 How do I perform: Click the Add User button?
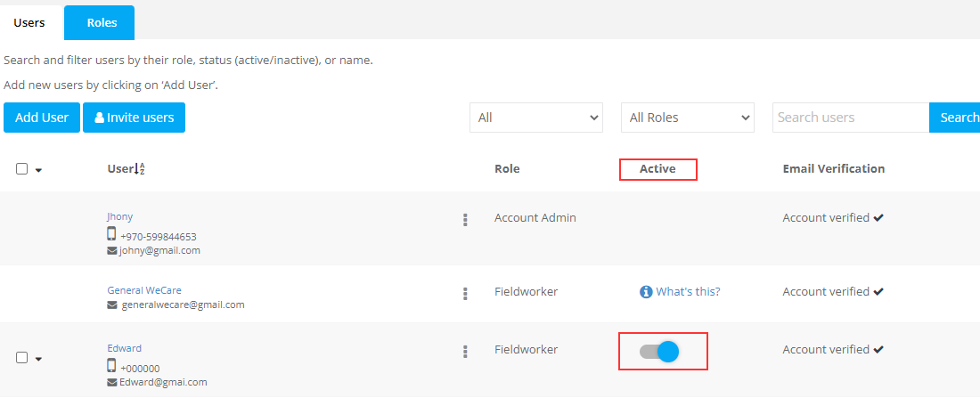(42, 118)
